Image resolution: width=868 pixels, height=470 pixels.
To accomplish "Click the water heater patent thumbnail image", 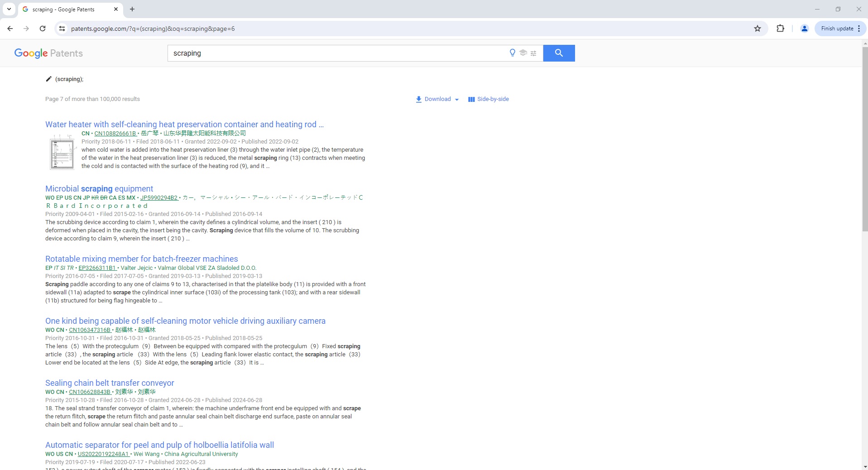I will pyautogui.click(x=62, y=153).
